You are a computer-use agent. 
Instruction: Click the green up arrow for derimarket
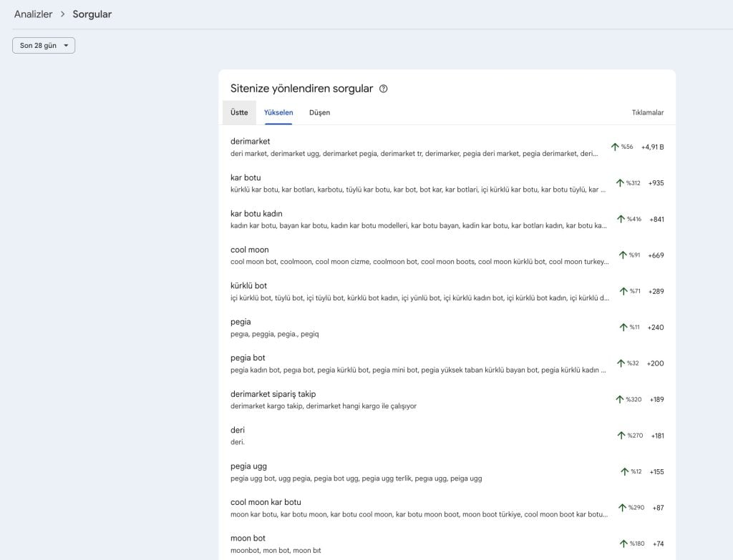(615, 147)
